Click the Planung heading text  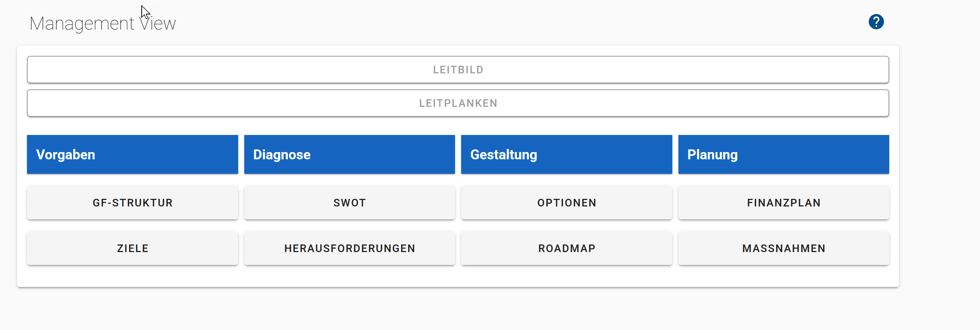pos(712,155)
